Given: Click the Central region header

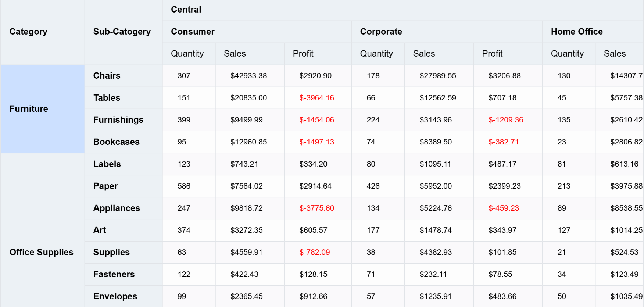Looking at the screenshot, I should pyautogui.click(x=186, y=10).
